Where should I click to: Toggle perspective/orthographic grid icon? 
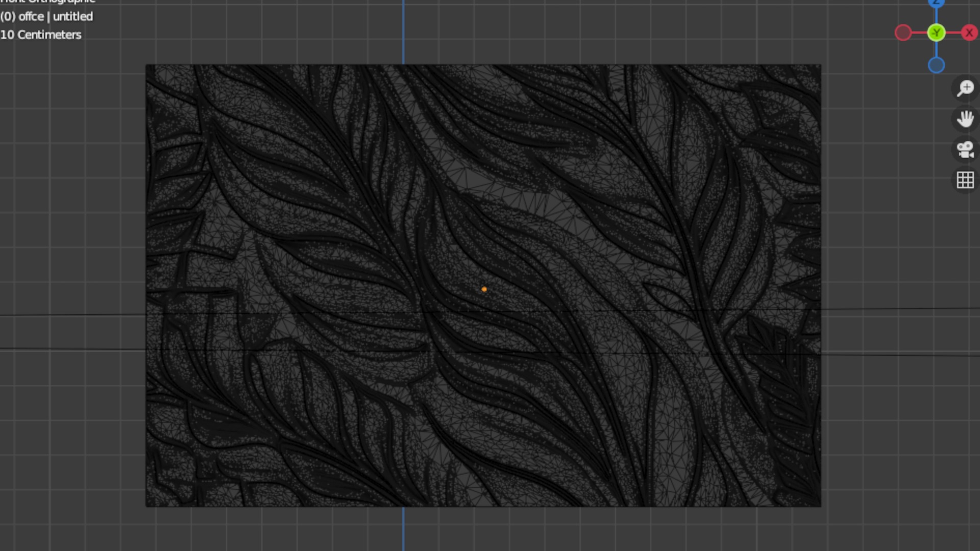click(x=965, y=180)
